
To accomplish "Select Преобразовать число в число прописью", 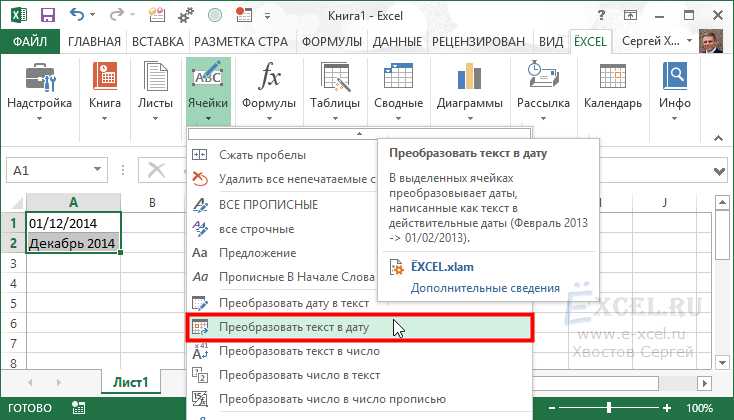I will 360,399.
